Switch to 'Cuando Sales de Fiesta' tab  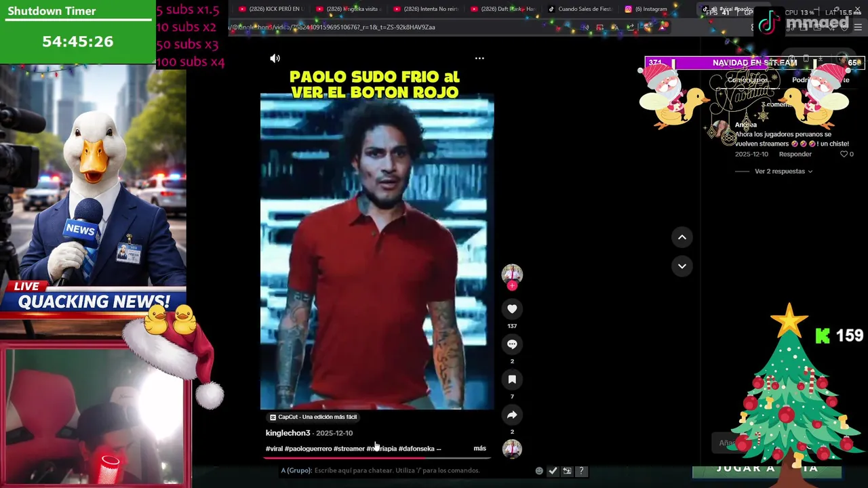[580, 9]
